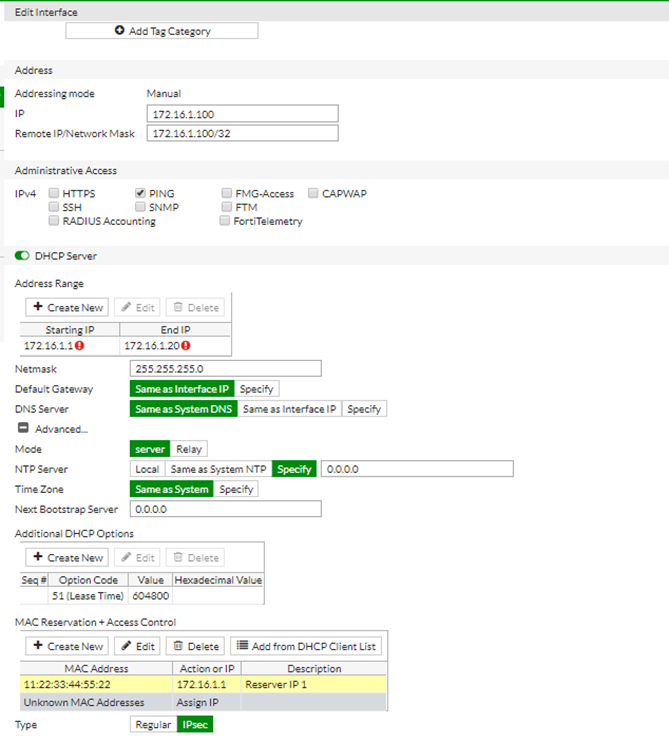Screen dimensions: 669x743
Task: Select the 51 (Lease Time) option row
Action: [142, 596]
